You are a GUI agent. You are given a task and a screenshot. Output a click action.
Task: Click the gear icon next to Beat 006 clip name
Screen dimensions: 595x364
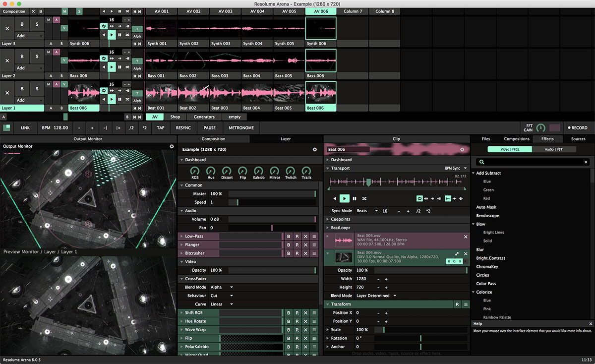462,149
